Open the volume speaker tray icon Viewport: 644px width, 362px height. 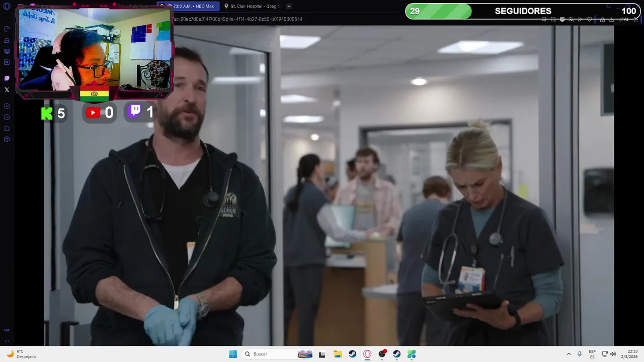coord(613,354)
